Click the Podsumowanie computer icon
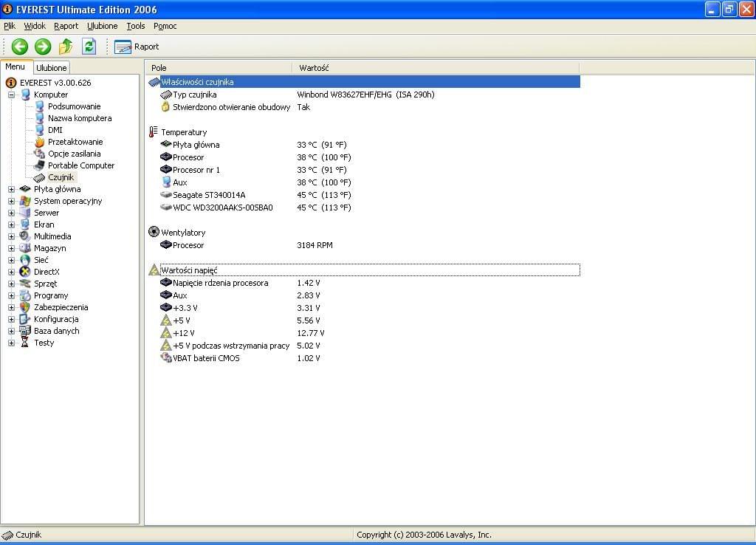The height and width of the screenshot is (545, 756). click(x=40, y=106)
